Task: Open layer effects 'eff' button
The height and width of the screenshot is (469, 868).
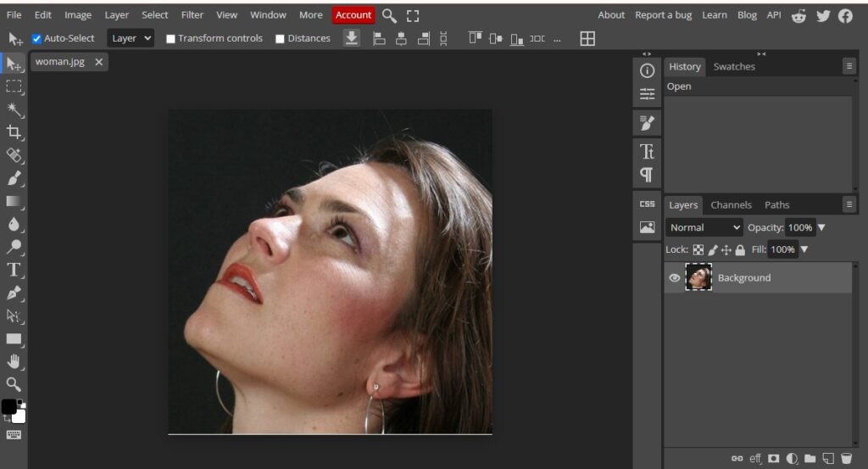Action: click(x=755, y=458)
